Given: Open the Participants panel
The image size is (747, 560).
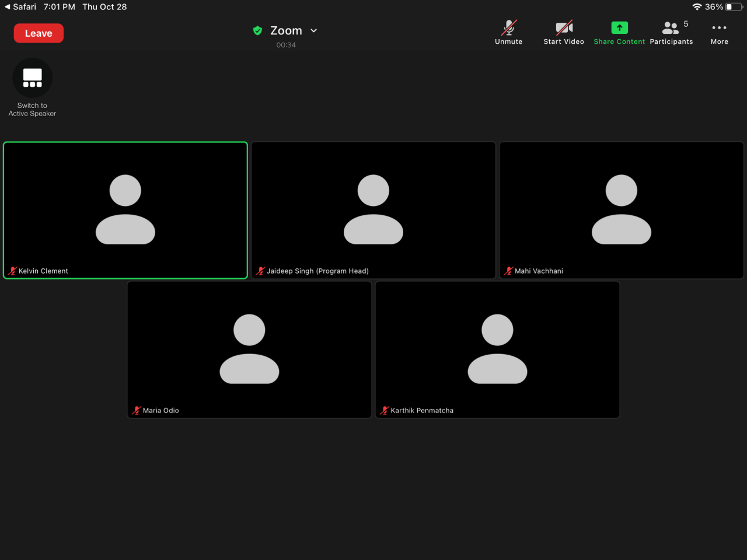Looking at the screenshot, I should click(671, 33).
